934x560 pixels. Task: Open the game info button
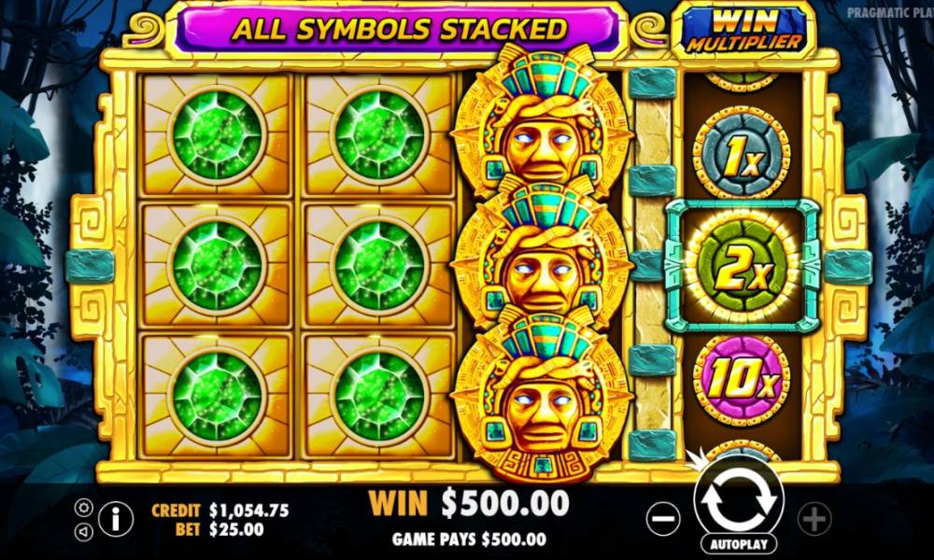pos(116,520)
